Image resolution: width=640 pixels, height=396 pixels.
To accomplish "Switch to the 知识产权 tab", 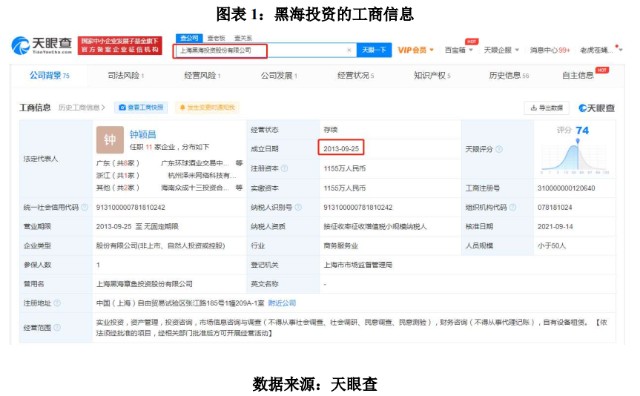I will coord(432,76).
